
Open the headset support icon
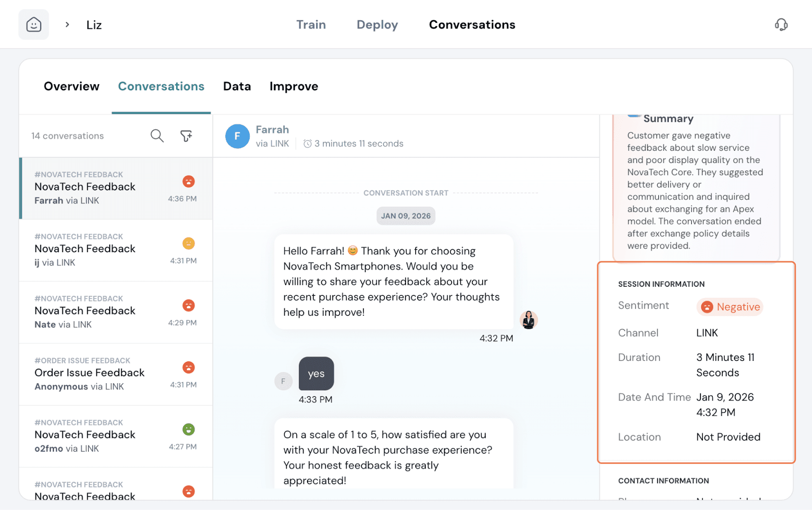(781, 24)
